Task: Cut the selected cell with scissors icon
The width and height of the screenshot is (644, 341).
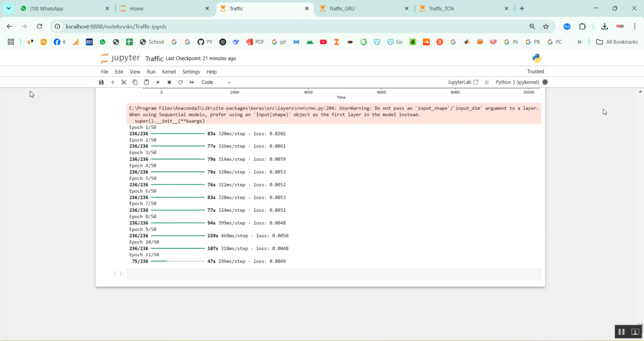Action: (124, 82)
